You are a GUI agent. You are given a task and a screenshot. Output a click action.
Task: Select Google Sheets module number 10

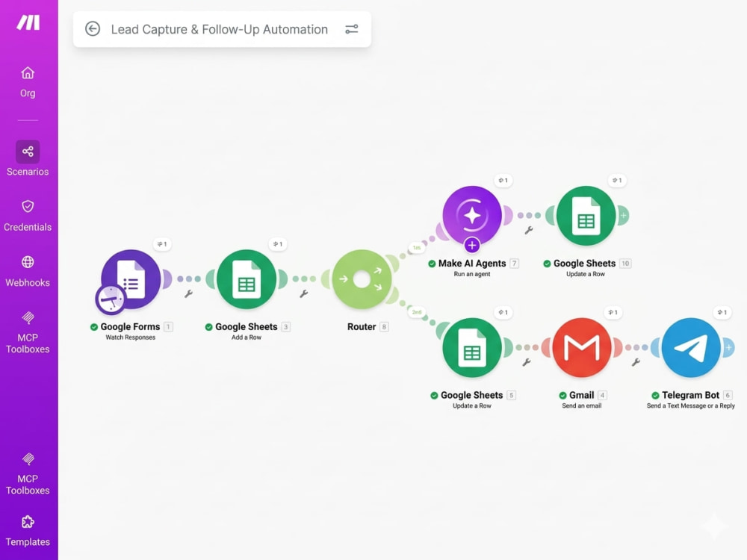coord(586,216)
